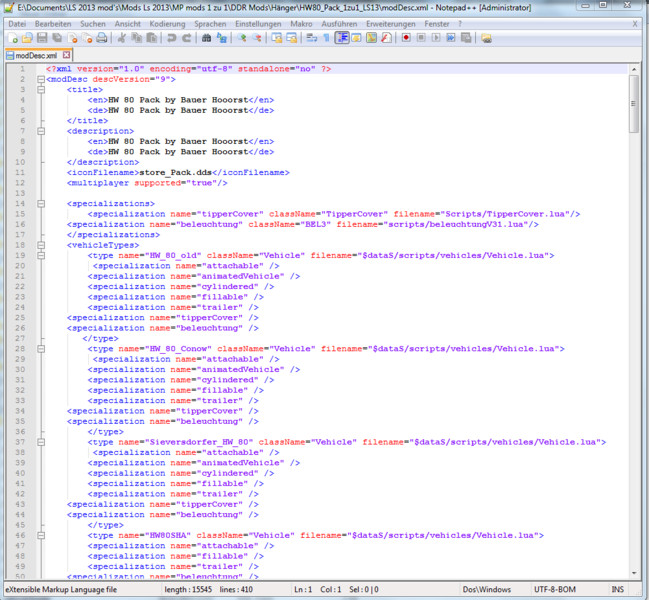Click the Save recorded macro icon
Viewport: 649px width, 600px height.
pyautogui.click(x=466, y=38)
